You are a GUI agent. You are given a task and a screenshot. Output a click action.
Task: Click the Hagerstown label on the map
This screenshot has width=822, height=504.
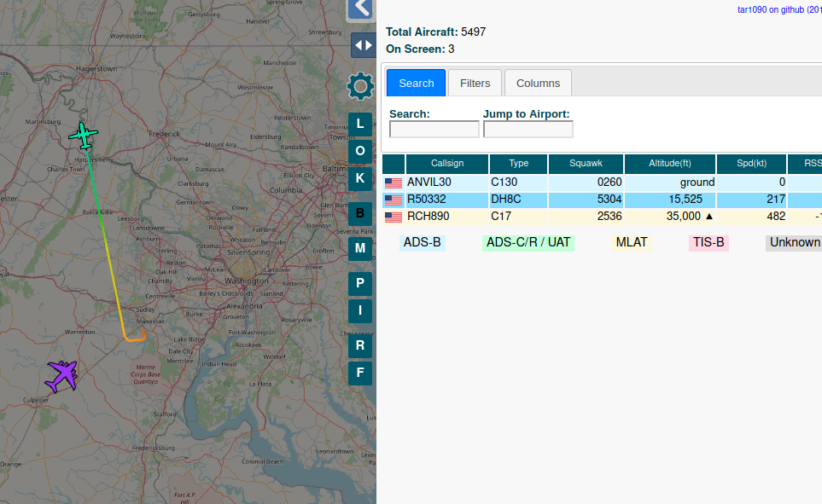pyautogui.click(x=97, y=68)
